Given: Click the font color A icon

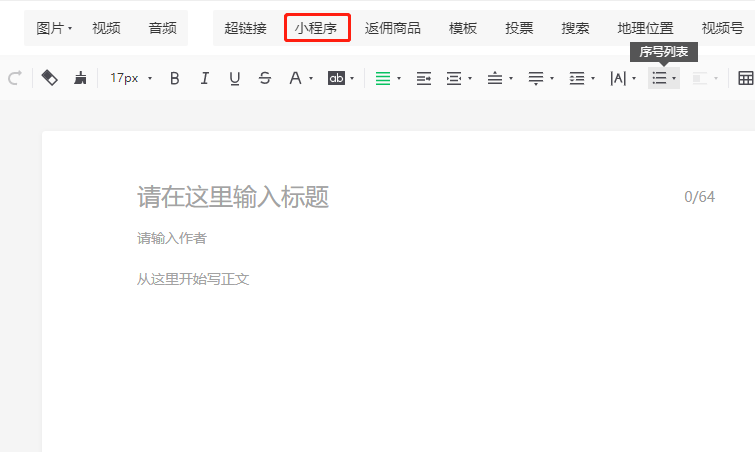Looking at the screenshot, I should 295,78.
